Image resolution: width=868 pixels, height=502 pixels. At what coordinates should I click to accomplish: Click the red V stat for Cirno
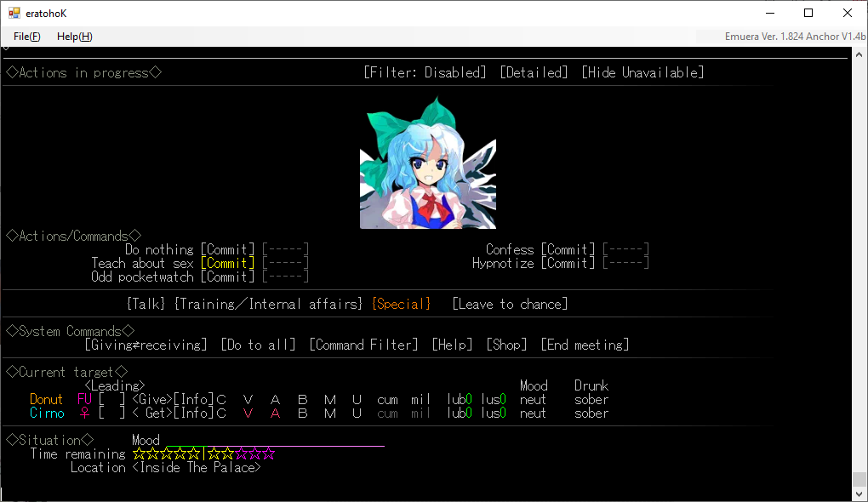(x=248, y=414)
